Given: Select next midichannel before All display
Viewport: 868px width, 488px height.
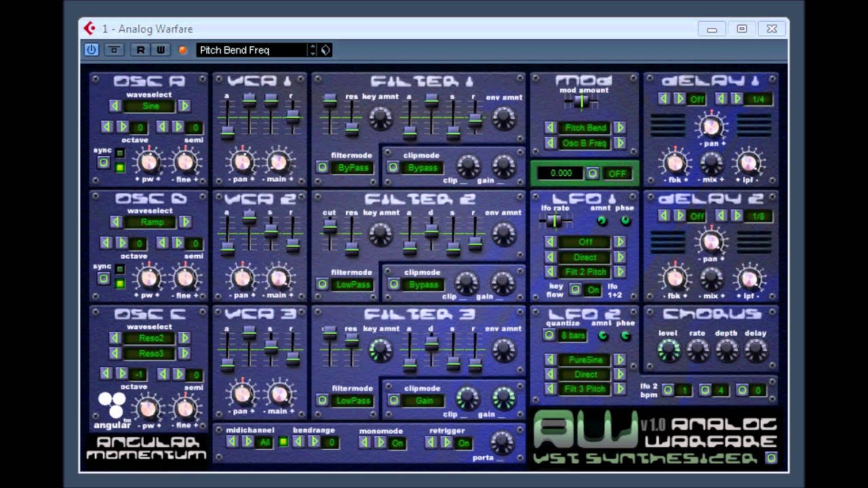Looking at the screenshot, I should [x=248, y=443].
